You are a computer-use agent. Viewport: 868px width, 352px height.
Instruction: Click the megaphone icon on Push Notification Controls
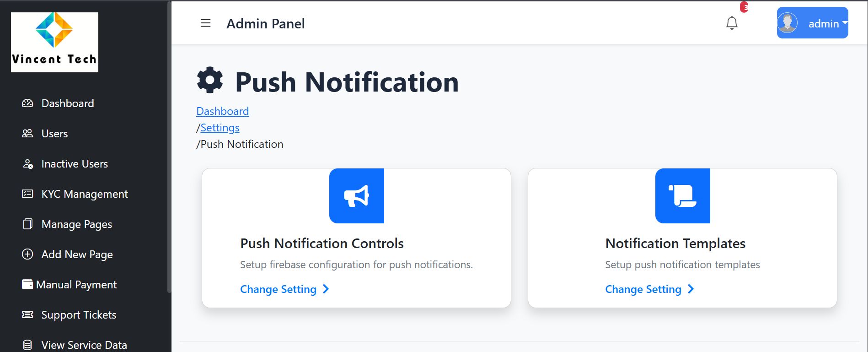tap(356, 196)
